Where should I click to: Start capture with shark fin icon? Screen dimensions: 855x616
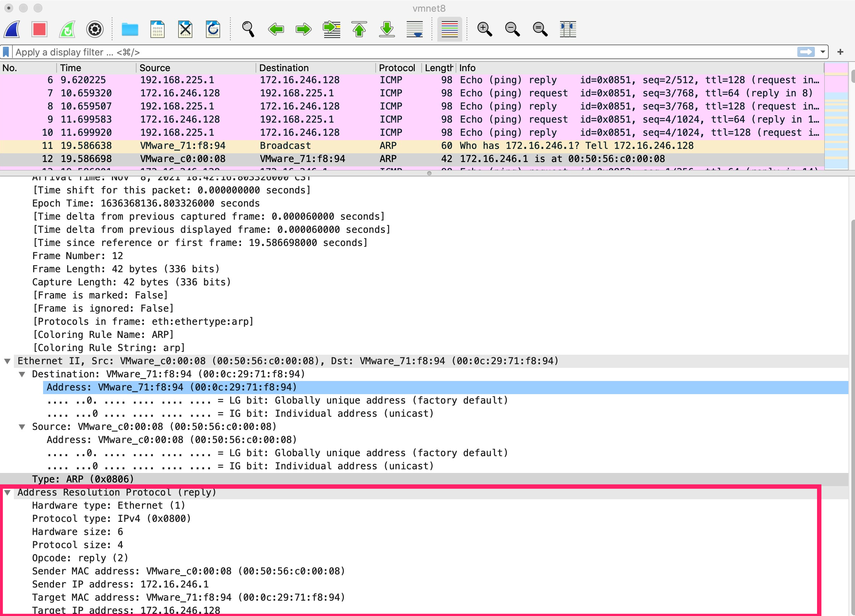[x=12, y=29]
